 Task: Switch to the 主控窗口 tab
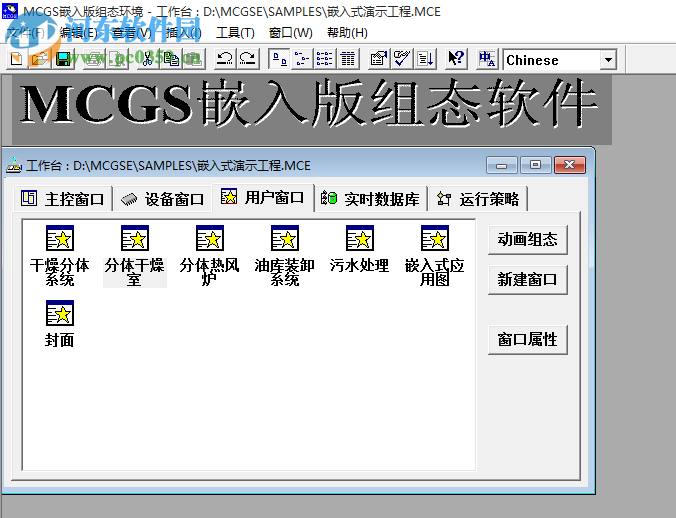point(63,199)
